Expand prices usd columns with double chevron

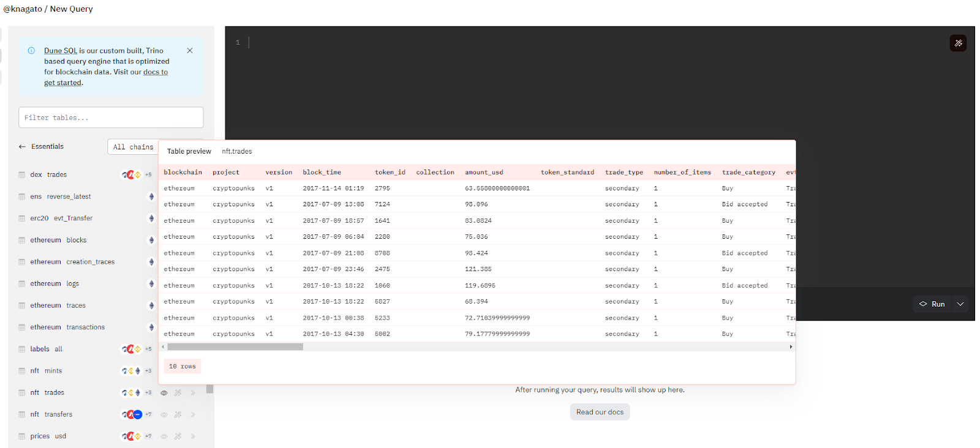pos(192,436)
